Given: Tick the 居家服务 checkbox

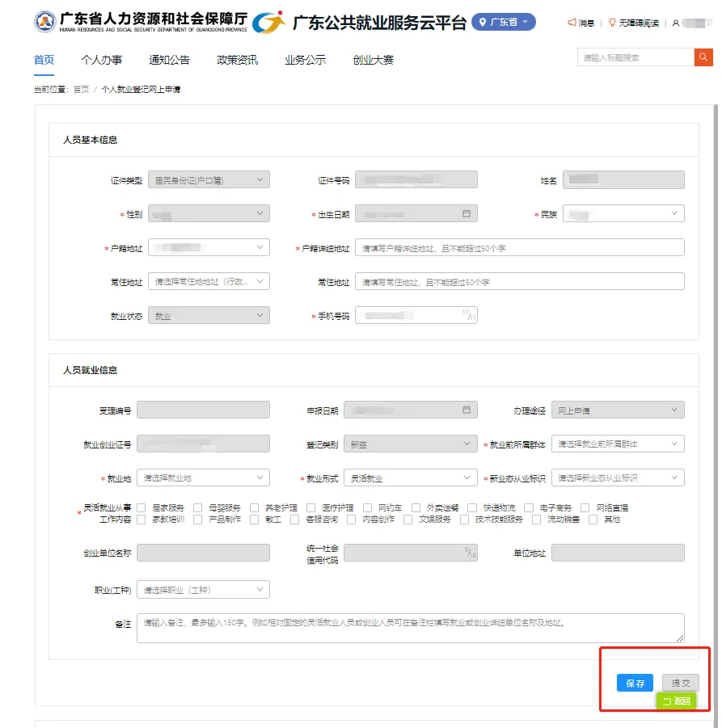Looking at the screenshot, I should pyautogui.click(x=141, y=507).
